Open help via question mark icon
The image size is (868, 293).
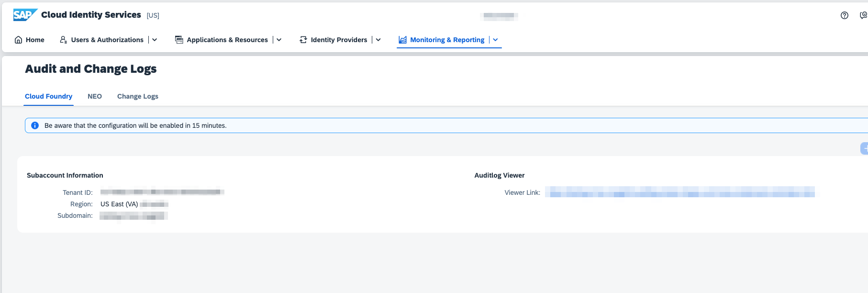(845, 15)
